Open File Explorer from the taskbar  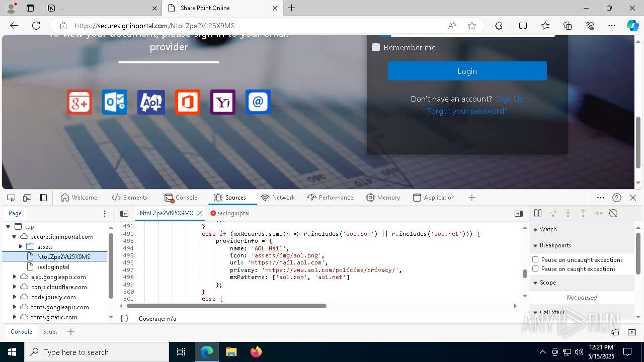(231, 352)
